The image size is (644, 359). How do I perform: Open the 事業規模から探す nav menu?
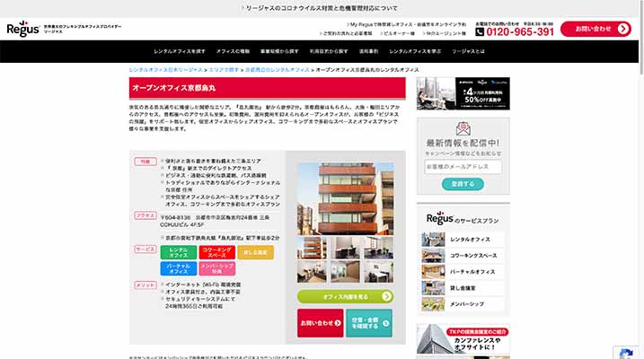click(x=279, y=51)
